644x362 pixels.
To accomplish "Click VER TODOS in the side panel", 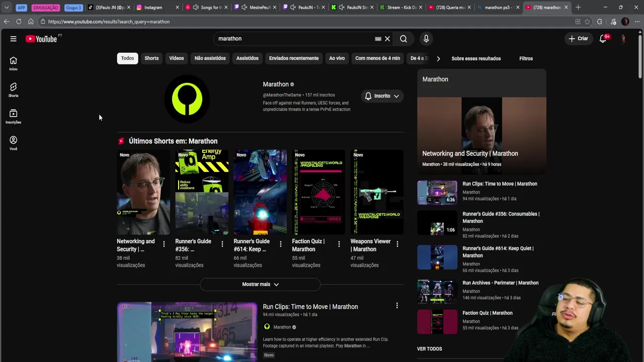I will 430,348.
